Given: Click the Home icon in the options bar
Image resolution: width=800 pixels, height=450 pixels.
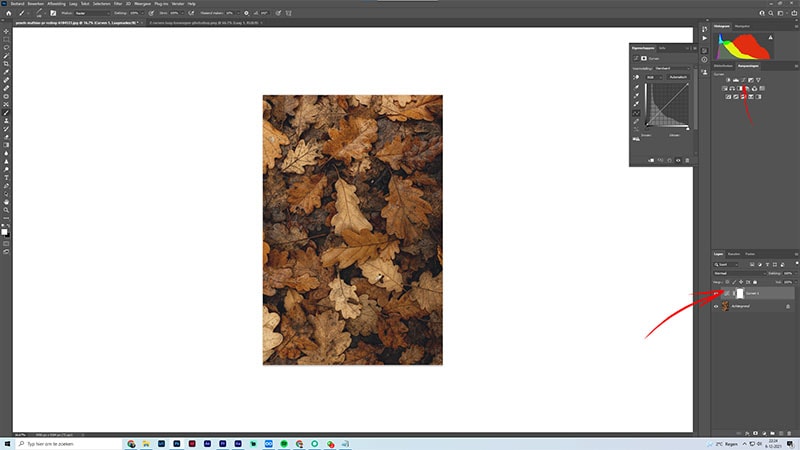Looking at the screenshot, I should (x=9, y=13).
